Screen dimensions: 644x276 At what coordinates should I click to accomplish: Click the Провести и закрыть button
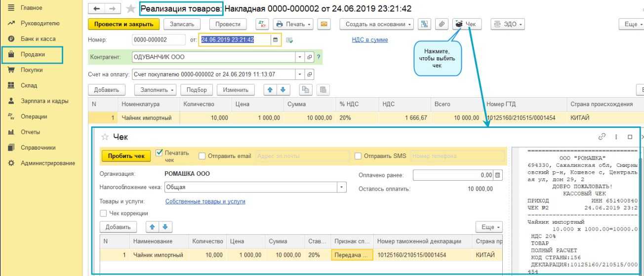pyautogui.click(x=124, y=24)
